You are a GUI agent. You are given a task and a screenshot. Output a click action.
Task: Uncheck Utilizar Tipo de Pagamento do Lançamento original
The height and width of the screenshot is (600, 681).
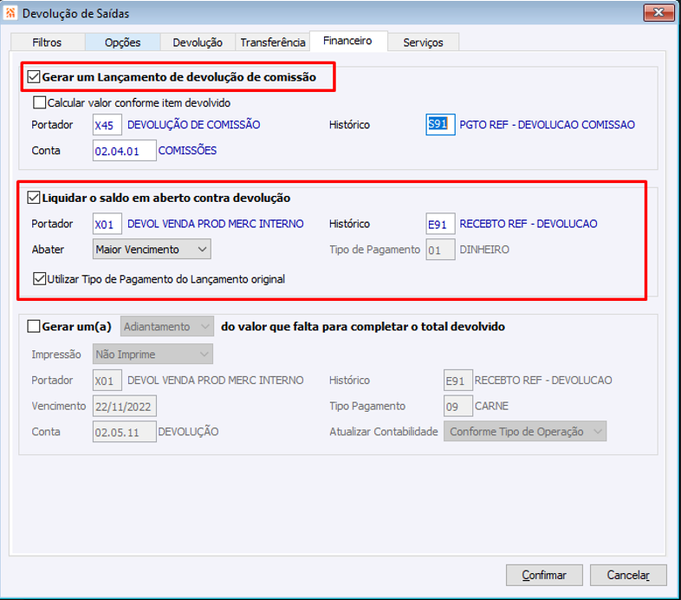pos(40,278)
